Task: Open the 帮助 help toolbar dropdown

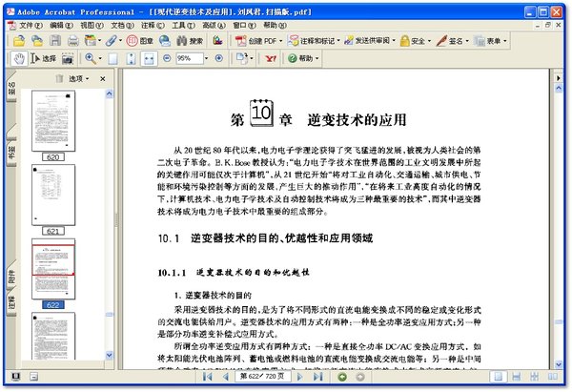Action: point(303,58)
